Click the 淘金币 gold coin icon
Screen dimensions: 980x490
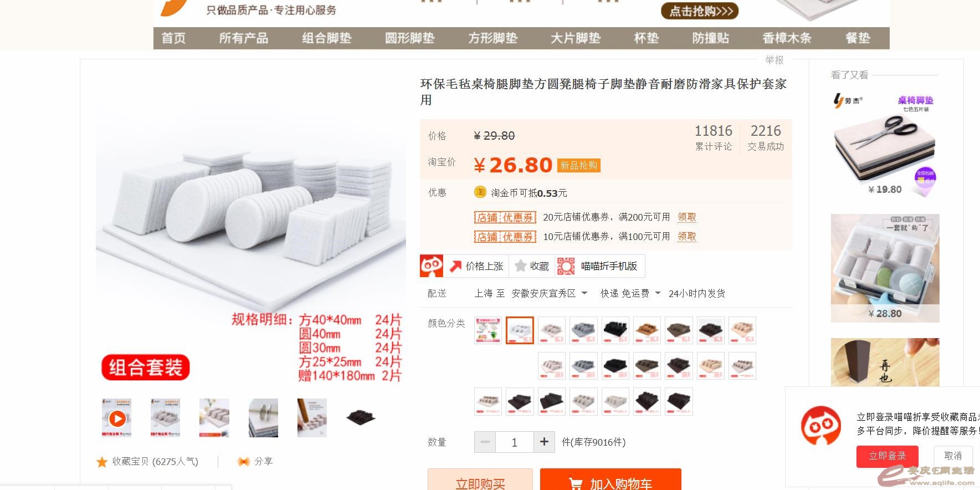[480, 192]
